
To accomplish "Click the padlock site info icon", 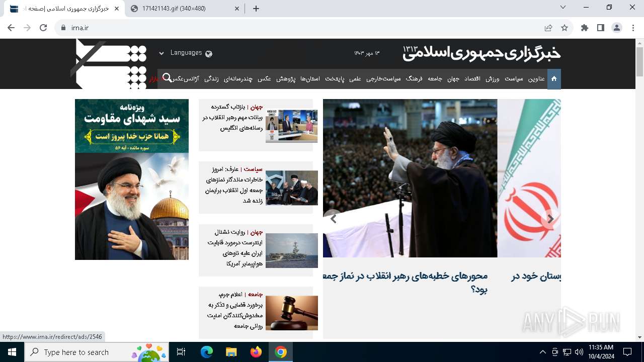I will pyautogui.click(x=63, y=28).
